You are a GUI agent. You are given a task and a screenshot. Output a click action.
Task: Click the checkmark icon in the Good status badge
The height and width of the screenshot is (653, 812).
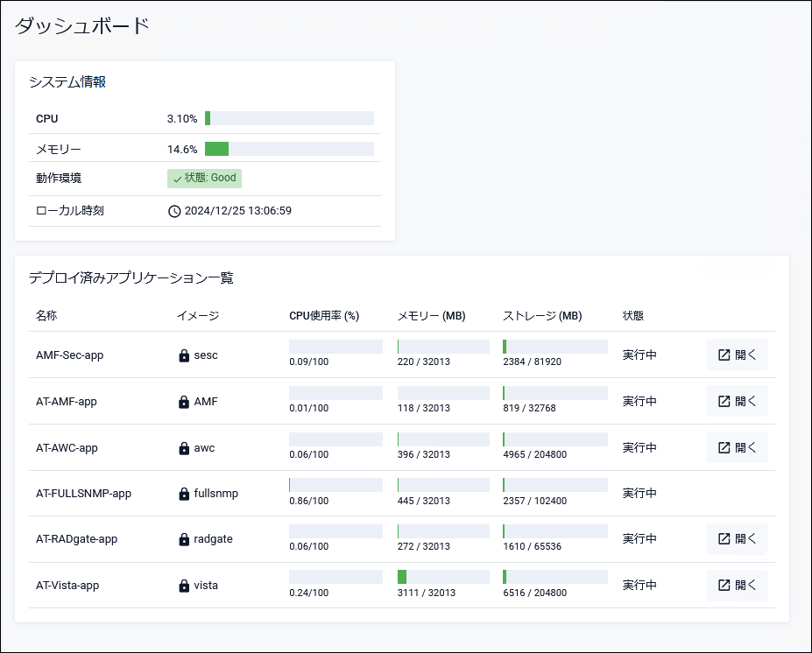178,179
